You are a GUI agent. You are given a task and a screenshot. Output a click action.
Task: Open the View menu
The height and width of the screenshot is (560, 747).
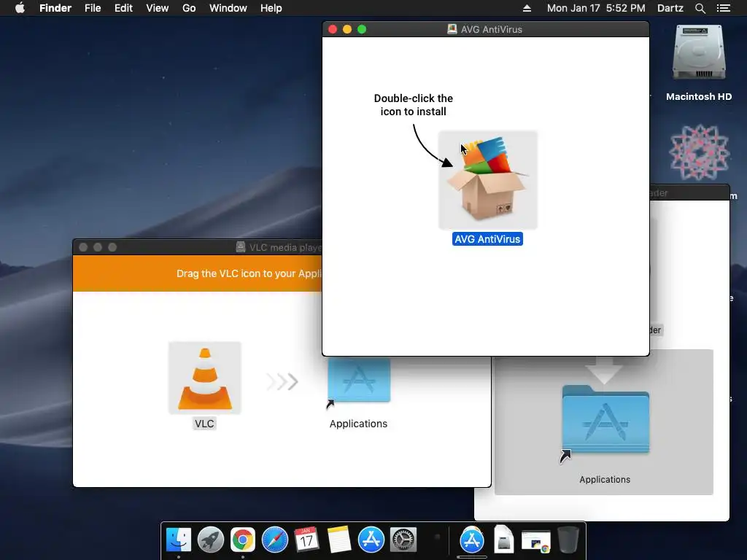(x=158, y=8)
